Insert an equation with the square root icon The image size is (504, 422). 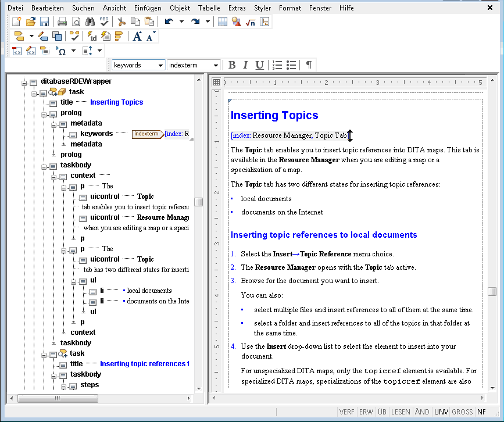(251, 22)
